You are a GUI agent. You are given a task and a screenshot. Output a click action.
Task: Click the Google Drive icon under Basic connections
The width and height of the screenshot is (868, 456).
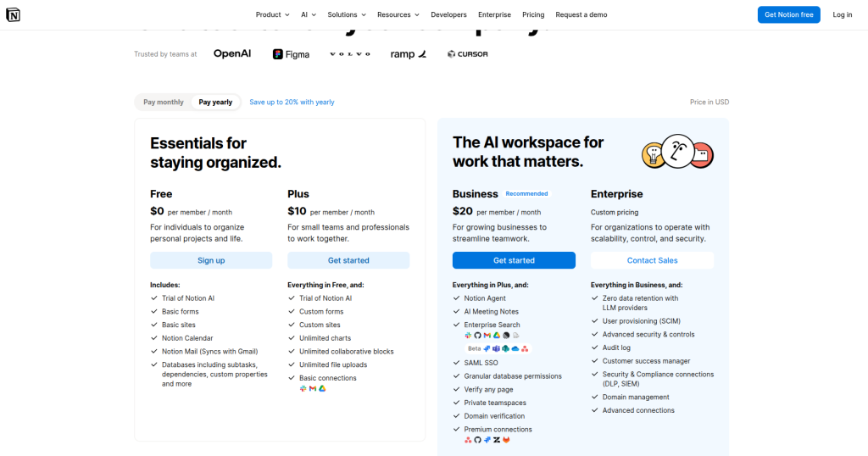point(322,388)
